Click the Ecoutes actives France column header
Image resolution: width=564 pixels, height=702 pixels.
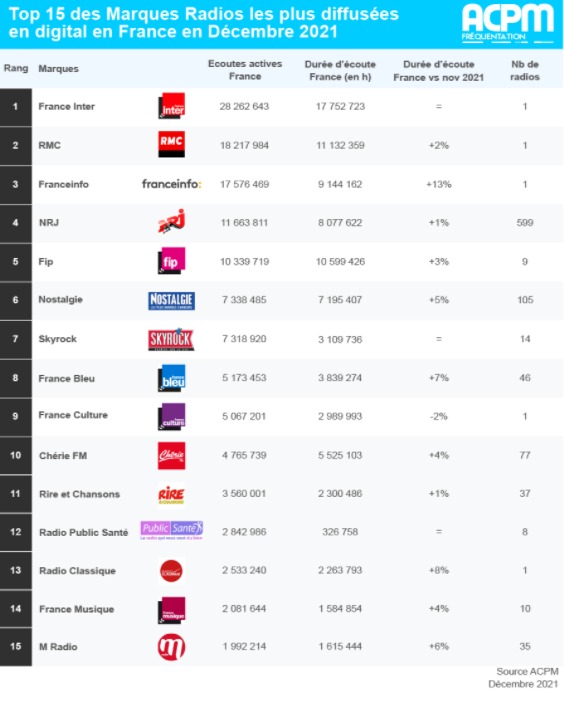pyautogui.click(x=245, y=70)
